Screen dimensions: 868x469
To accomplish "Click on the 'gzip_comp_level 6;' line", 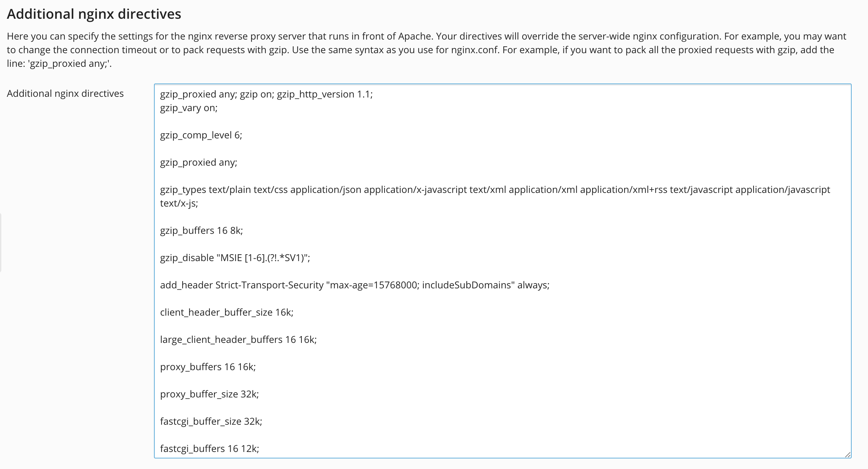I will (x=201, y=135).
